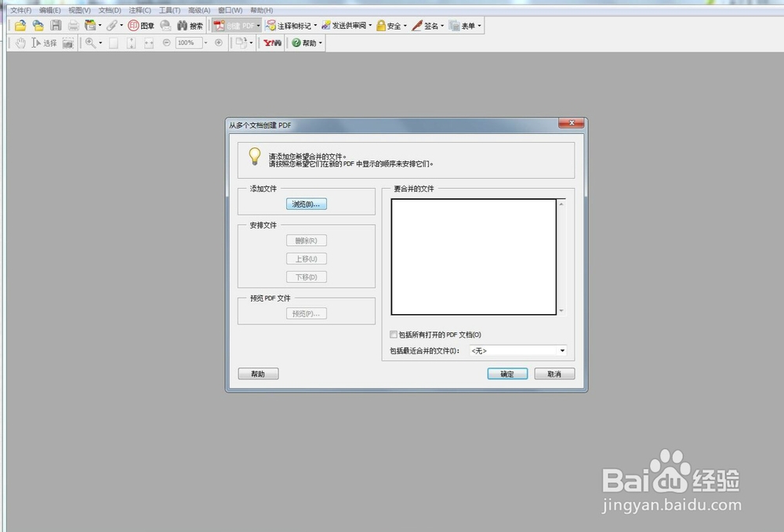Image resolution: width=784 pixels, height=532 pixels.
Task: Click the Yahoo toolbar icon
Action: pos(273,43)
